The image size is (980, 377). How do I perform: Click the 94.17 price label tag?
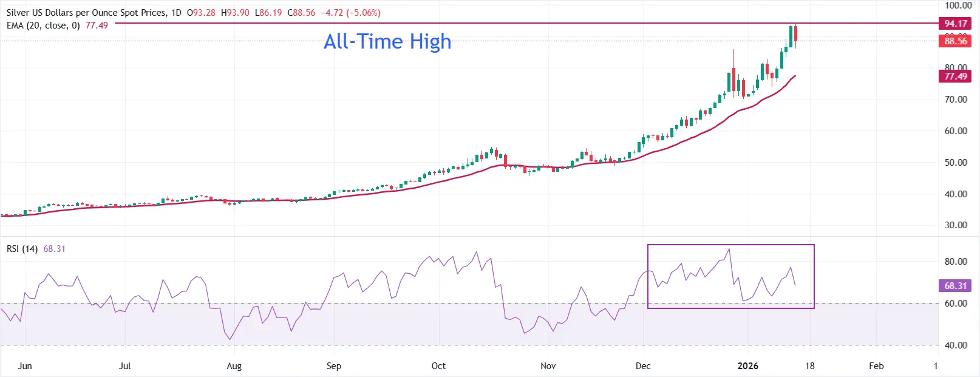(955, 24)
